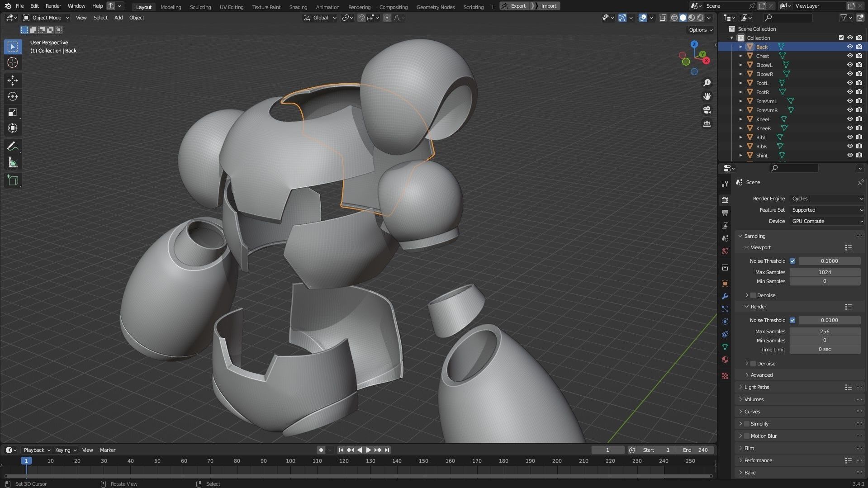The width and height of the screenshot is (868, 488).
Task: Disable KneeR in renders
Action: 859,128
